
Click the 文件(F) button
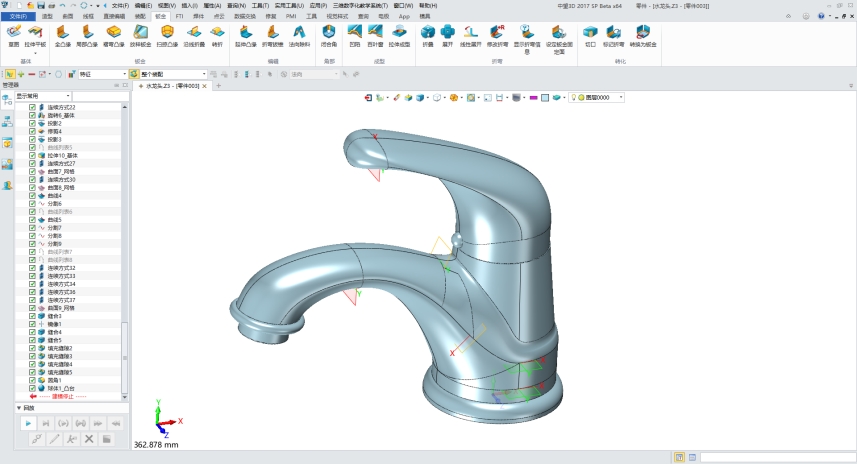pos(19,17)
